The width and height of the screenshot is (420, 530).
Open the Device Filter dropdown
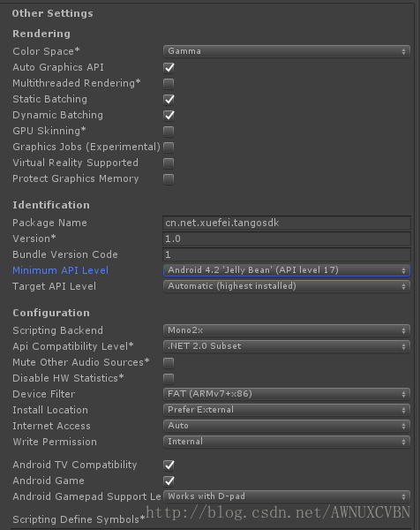pyautogui.click(x=287, y=394)
